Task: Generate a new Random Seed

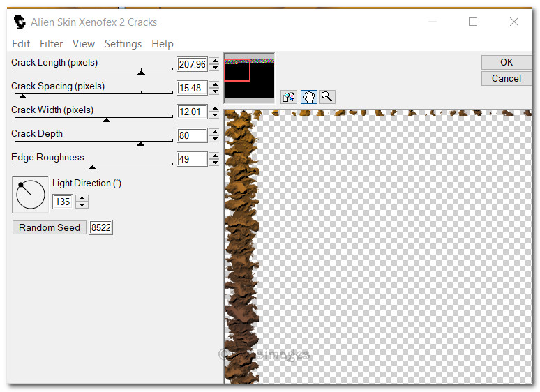Action: pyautogui.click(x=50, y=227)
